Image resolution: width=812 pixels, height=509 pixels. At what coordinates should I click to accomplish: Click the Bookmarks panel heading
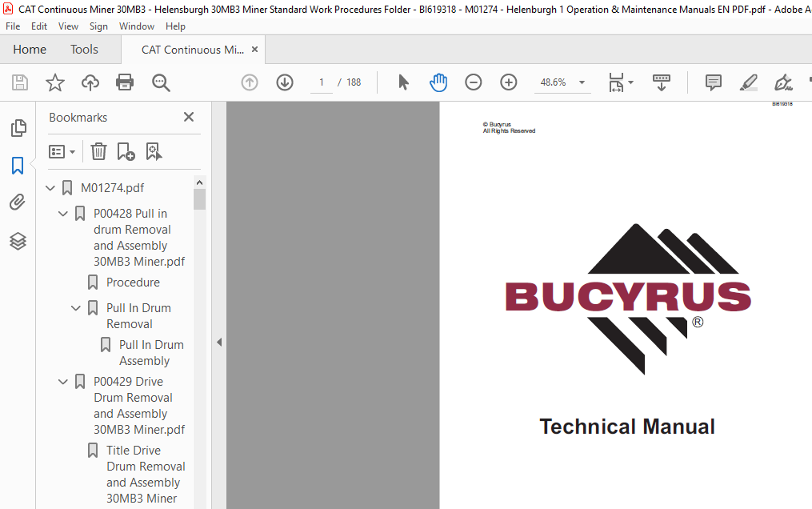click(78, 118)
